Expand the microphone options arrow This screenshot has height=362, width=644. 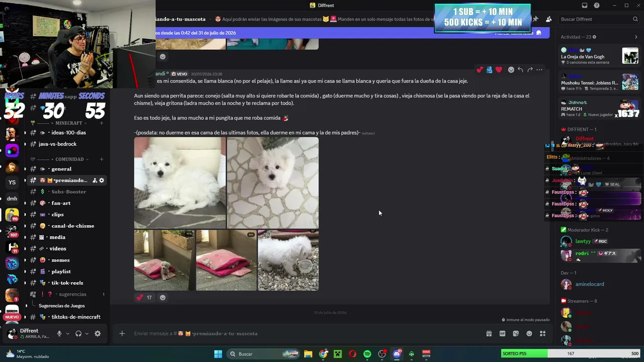(67, 334)
